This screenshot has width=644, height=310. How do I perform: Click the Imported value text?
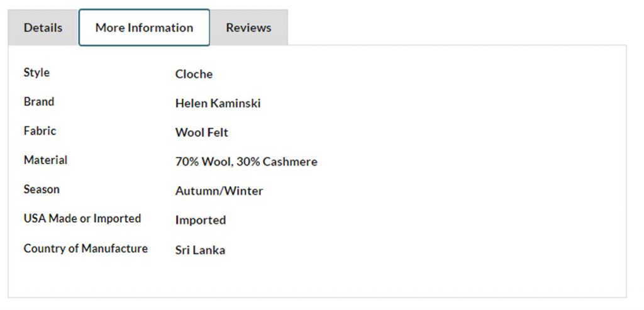(x=200, y=220)
